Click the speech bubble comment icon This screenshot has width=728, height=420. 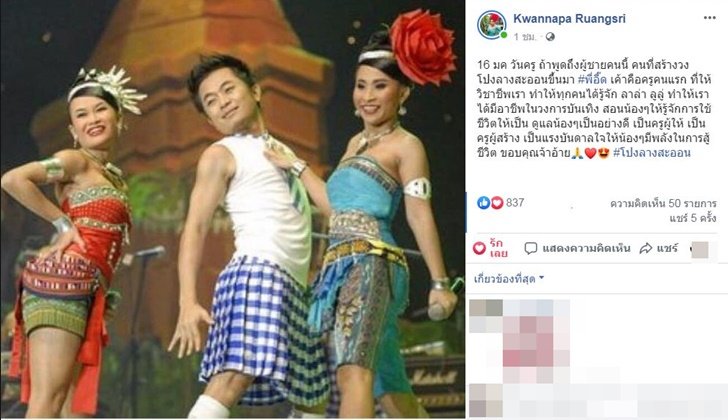(531, 248)
